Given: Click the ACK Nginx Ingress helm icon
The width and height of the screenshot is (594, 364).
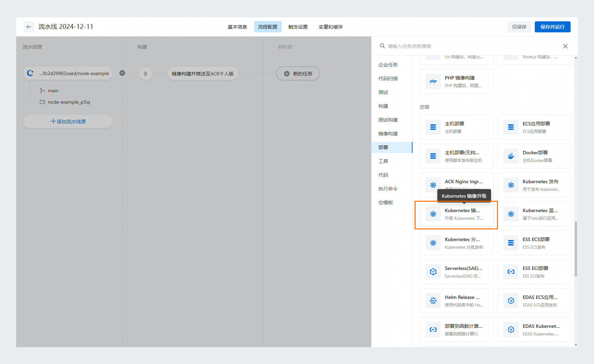Looking at the screenshot, I should pyautogui.click(x=433, y=185).
